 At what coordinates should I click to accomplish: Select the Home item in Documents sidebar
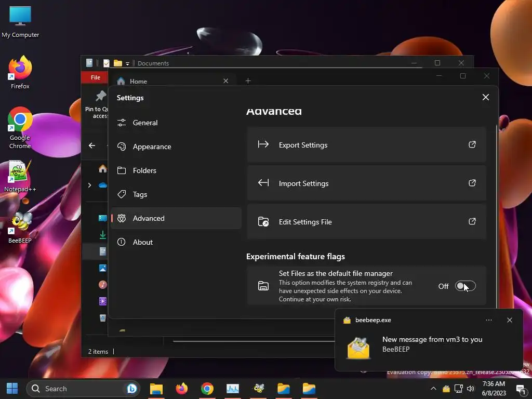point(102,169)
